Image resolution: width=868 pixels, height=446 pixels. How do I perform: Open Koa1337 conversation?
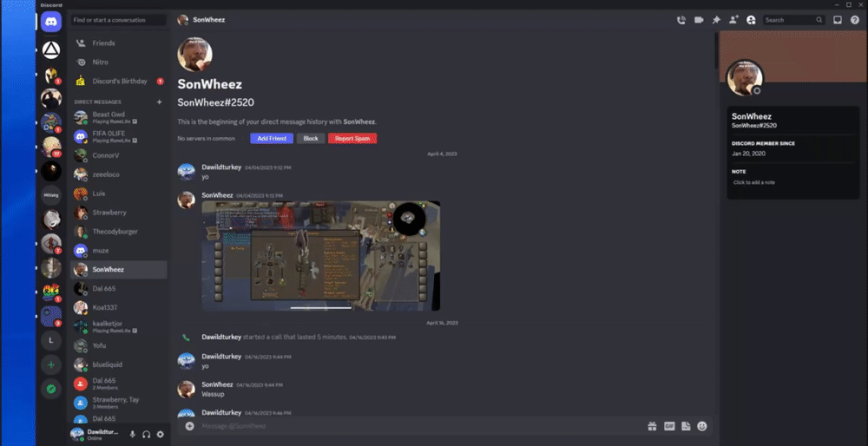click(119, 308)
